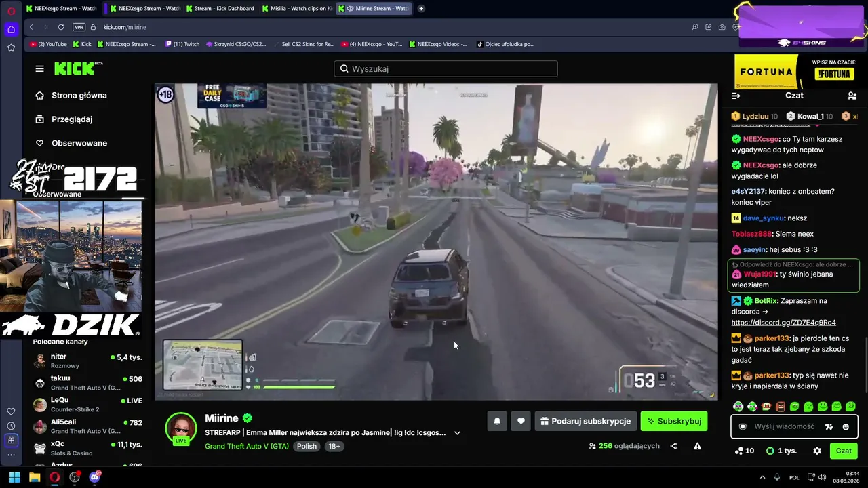Open takuu recommended channel
868x488 pixels.
pyautogui.click(x=87, y=383)
